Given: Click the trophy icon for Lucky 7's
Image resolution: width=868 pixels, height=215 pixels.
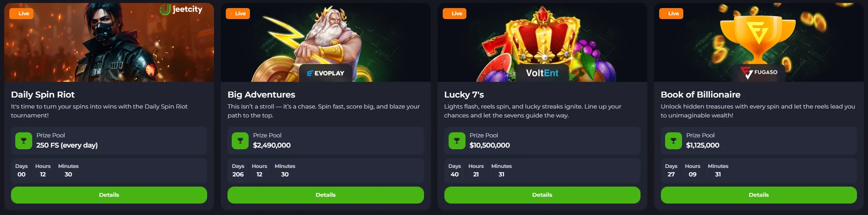Looking at the screenshot, I should (457, 141).
